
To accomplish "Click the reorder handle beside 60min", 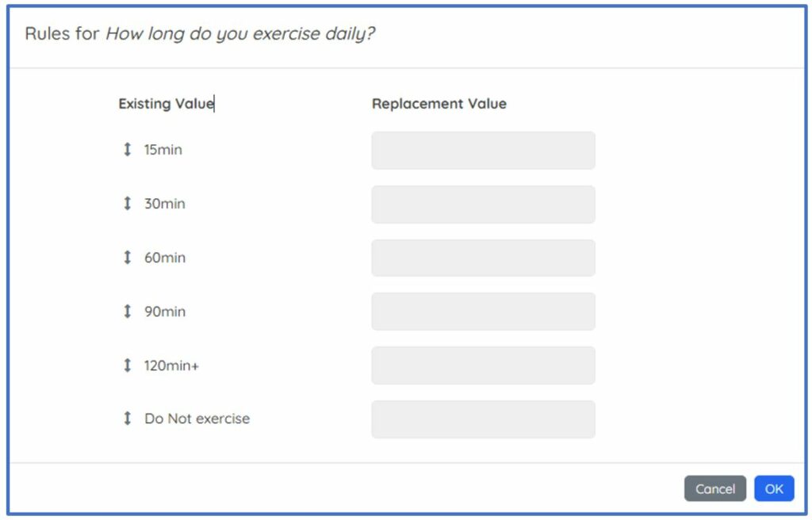I will [x=127, y=258].
